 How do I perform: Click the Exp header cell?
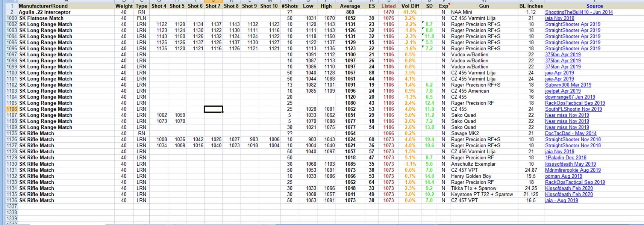(x=443, y=6)
